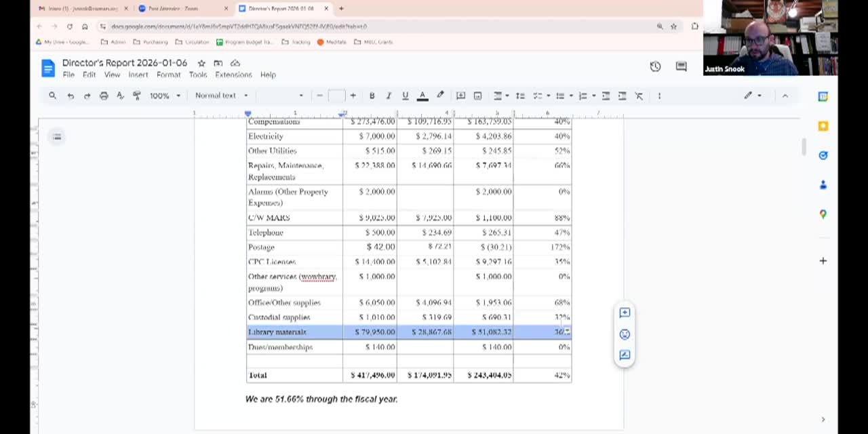Open the Insert menu

[138, 75]
